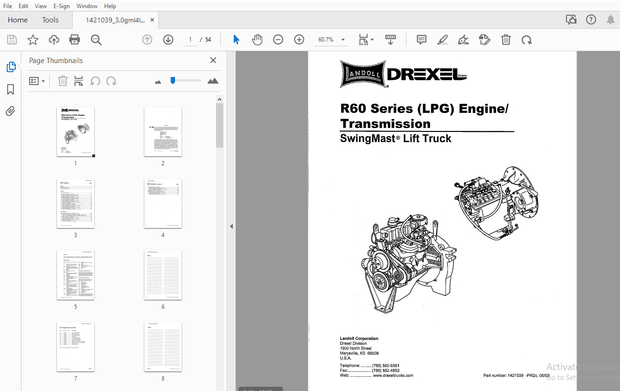Click the stamp tool icon
This screenshot has height=391, width=620.
click(x=484, y=40)
